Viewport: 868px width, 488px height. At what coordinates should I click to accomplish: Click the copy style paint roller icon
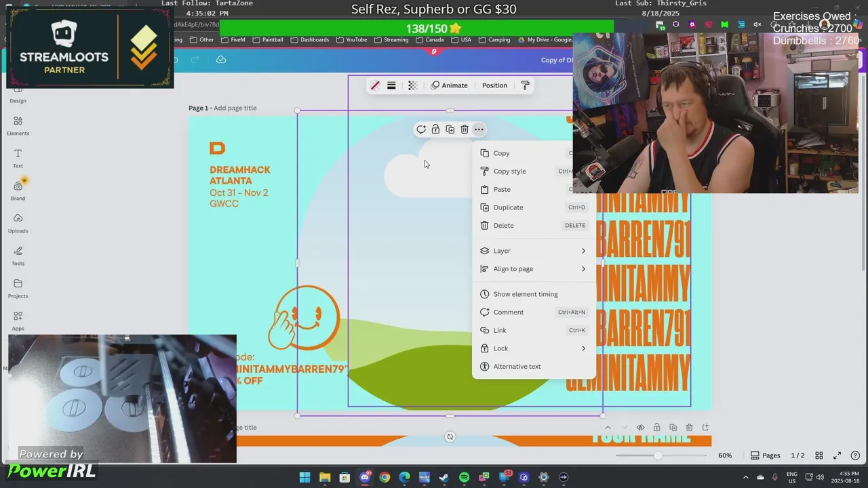[x=525, y=85]
